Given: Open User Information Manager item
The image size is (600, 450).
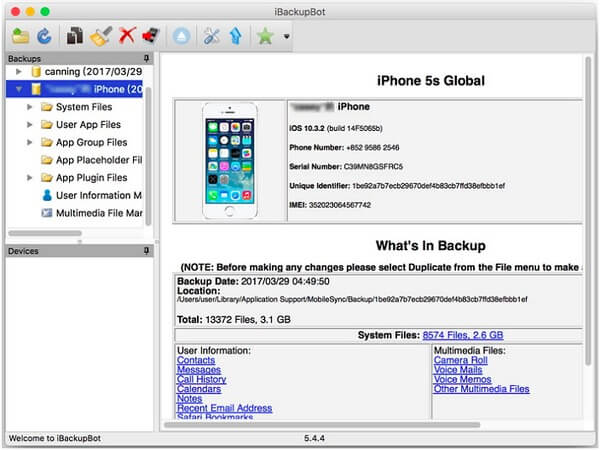Looking at the screenshot, I should coord(99,195).
